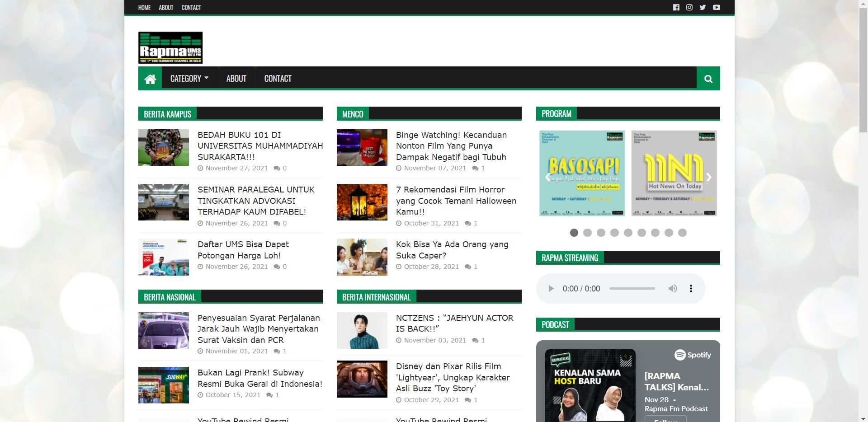Open article BEDAH BUKU 101 DI UNIVERSITAS
The width and height of the screenshot is (868, 422).
(x=260, y=146)
